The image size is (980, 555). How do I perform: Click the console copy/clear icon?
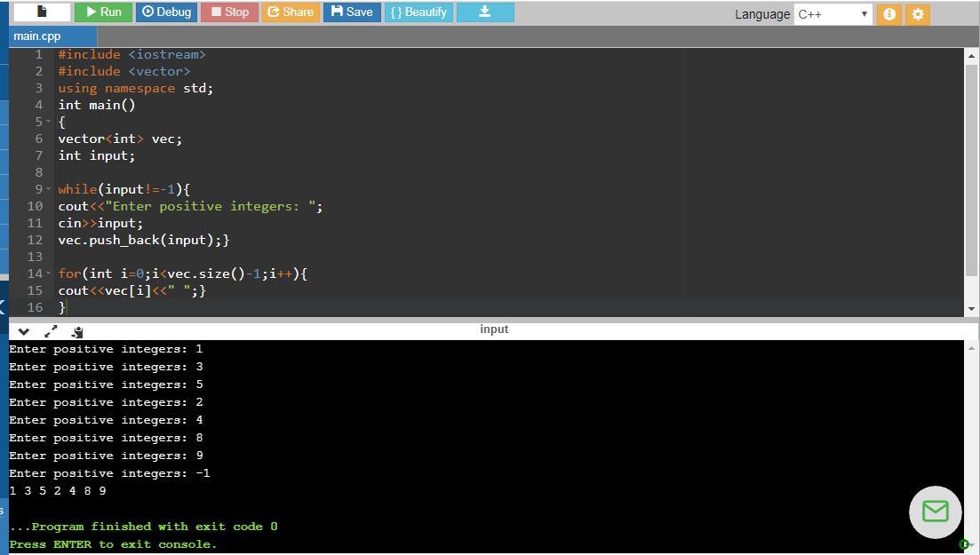pos(77,332)
